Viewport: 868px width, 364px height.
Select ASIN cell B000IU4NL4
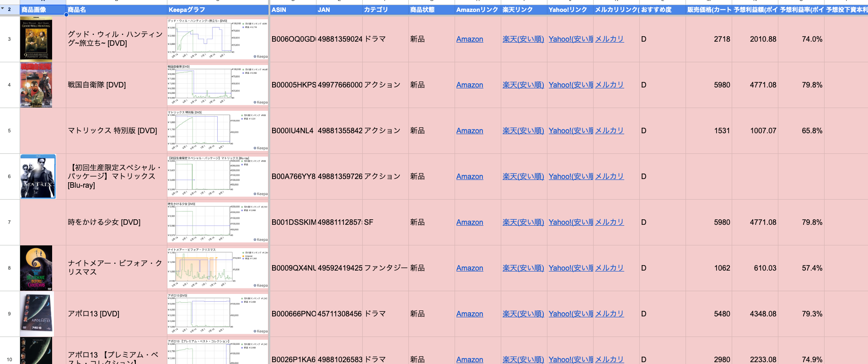tap(293, 131)
